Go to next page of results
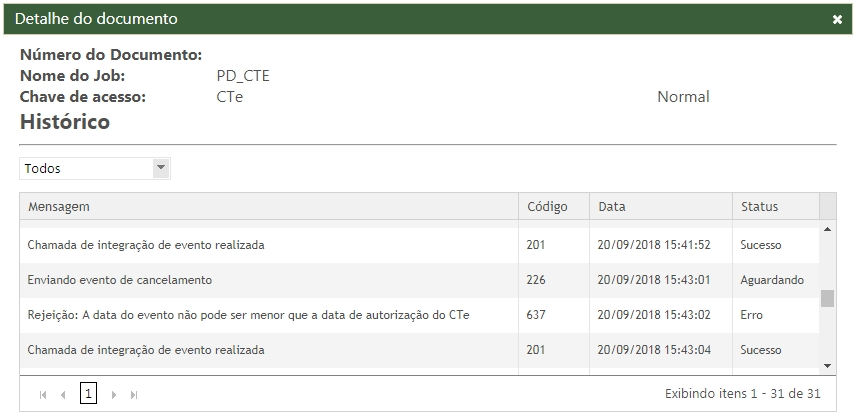856x414 pixels. point(114,395)
